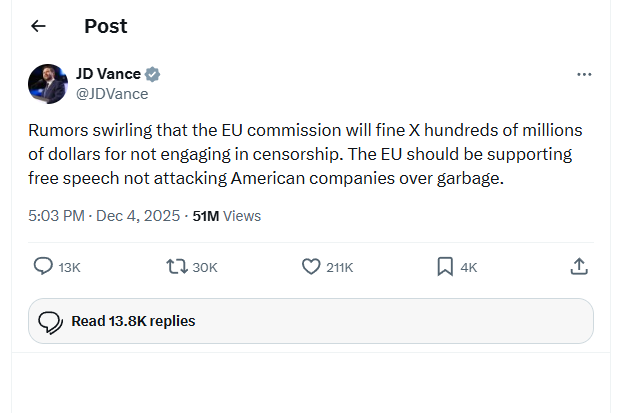Image resolution: width=632 pixels, height=413 pixels.
Task: Like the post with the heart icon
Action: pos(311,266)
